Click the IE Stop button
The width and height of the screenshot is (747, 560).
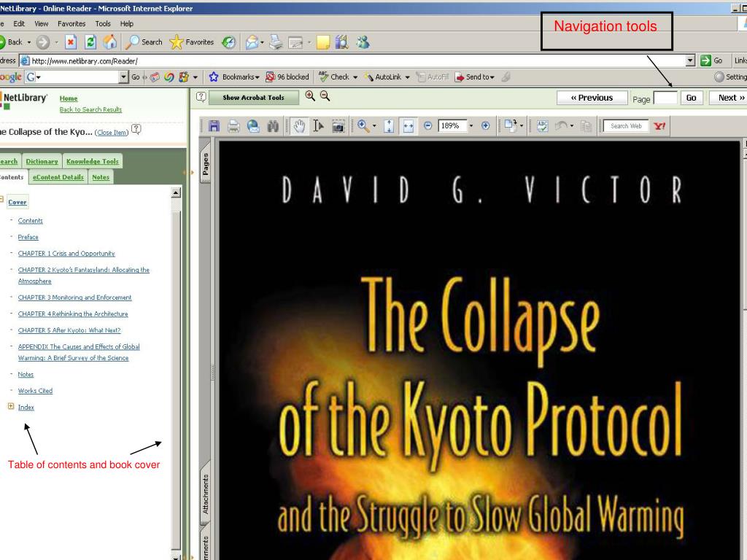coord(71,42)
